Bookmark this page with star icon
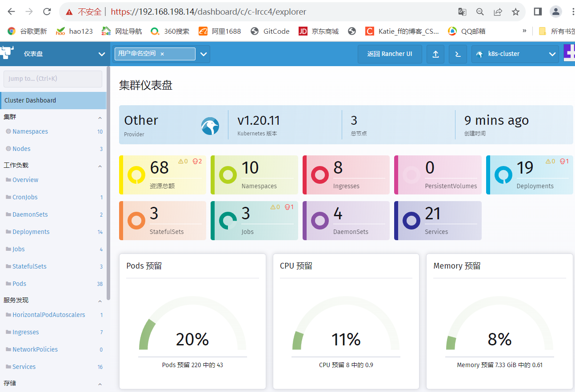This screenshot has width=575, height=392. point(515,12)
